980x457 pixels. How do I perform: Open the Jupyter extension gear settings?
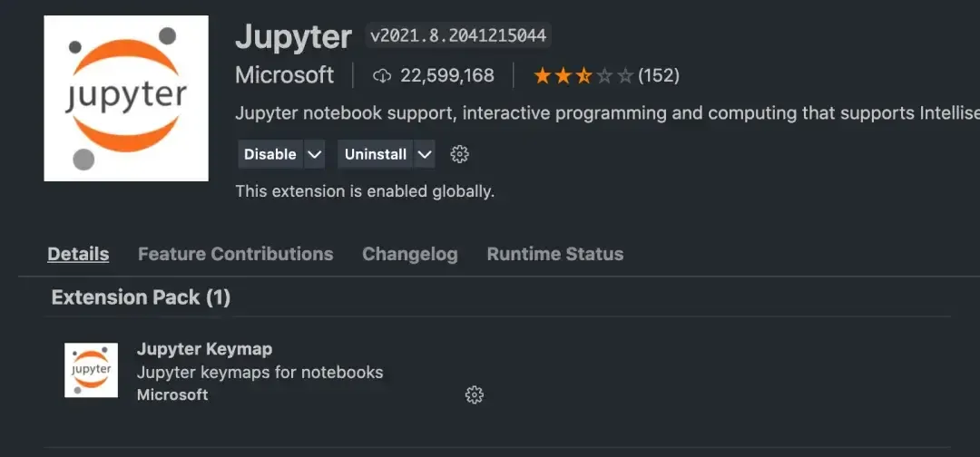[460, 154]
